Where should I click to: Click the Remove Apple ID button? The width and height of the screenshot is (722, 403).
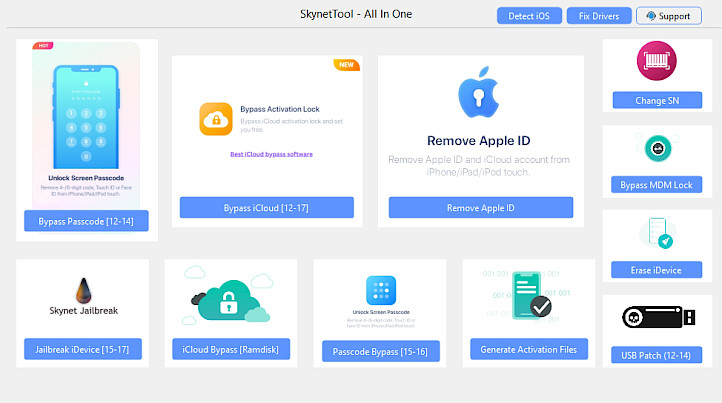pos(481,208)
